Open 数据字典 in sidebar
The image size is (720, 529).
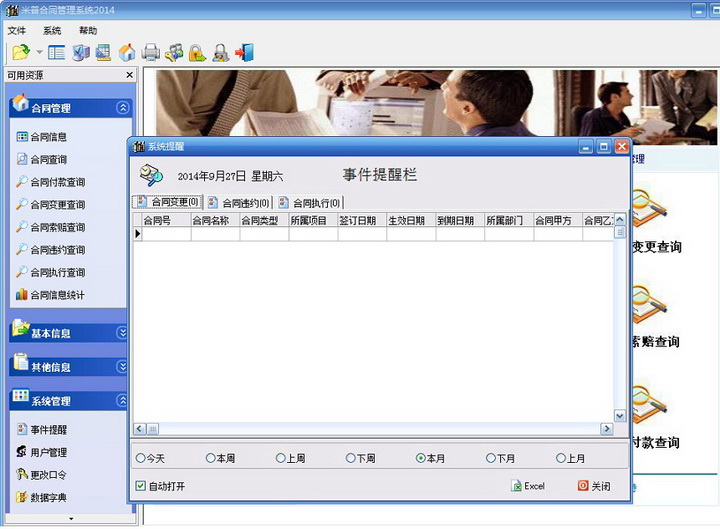42,497
